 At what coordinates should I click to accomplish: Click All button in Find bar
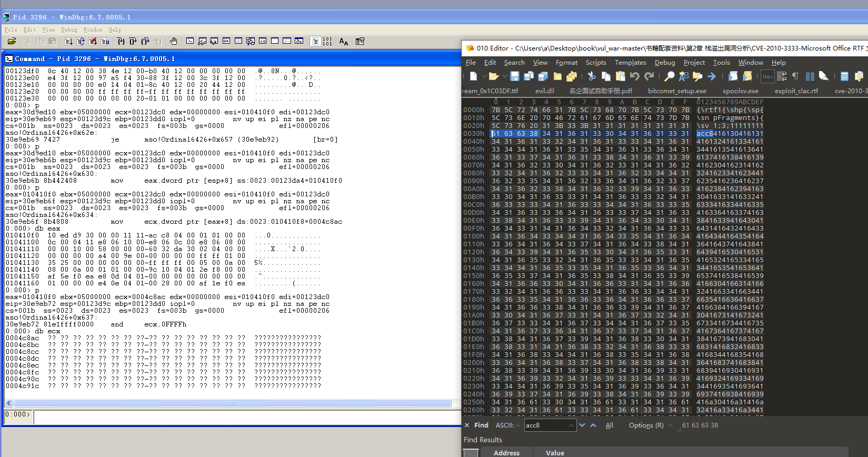coord(609,425)
